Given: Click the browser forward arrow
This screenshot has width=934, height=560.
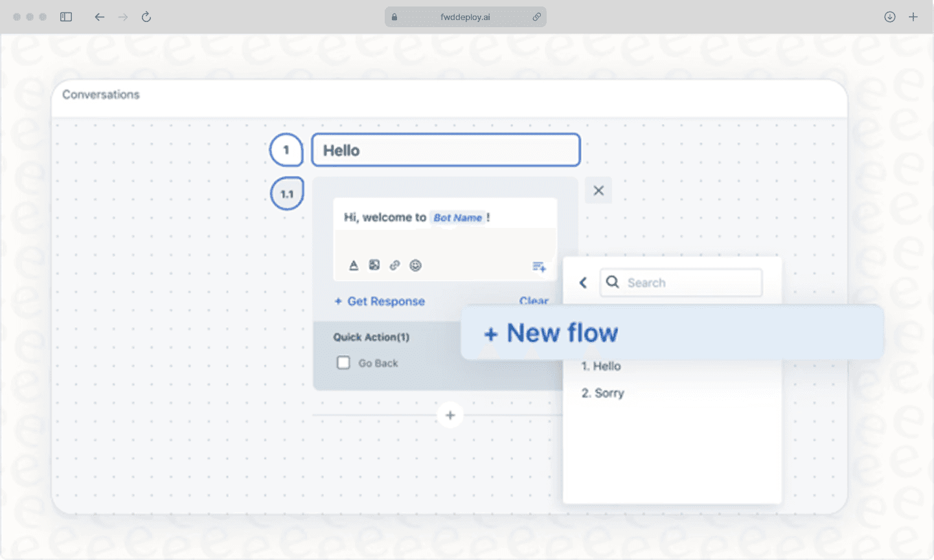Looking at the screenshot, I should (123, 17).
